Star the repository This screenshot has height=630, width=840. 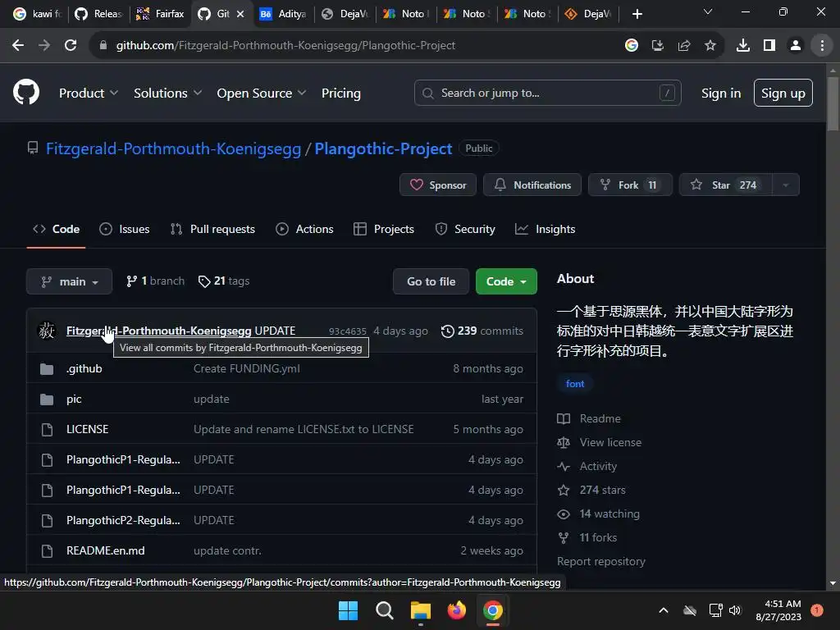tap(725, 185)
